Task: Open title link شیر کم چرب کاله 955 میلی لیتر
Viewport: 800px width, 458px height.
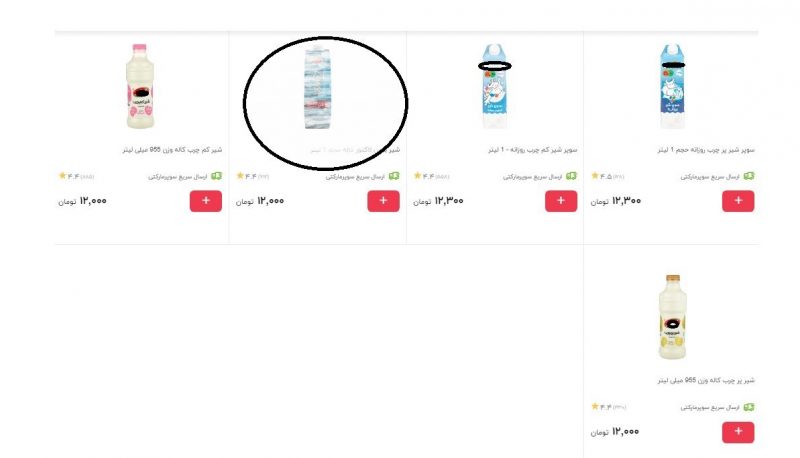Action: [172, 149]
